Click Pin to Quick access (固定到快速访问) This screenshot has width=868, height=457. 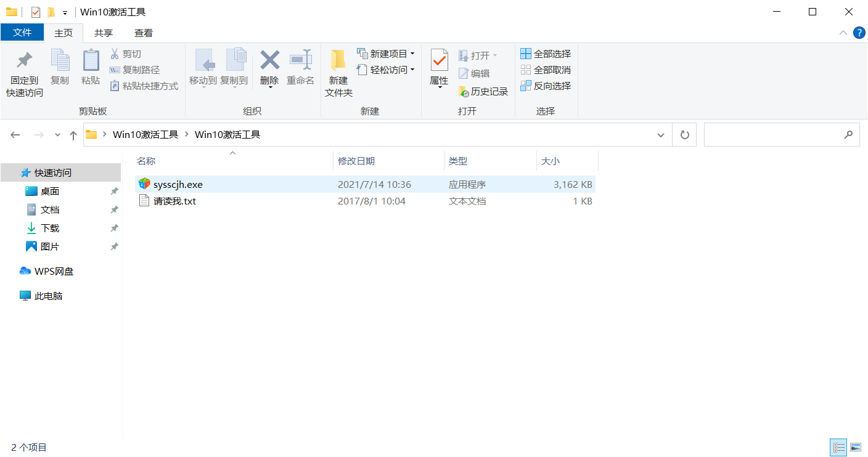[x=25, y=73]
